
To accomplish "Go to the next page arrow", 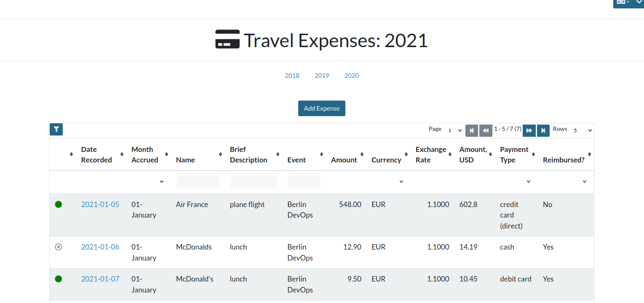I will (529, 130).
